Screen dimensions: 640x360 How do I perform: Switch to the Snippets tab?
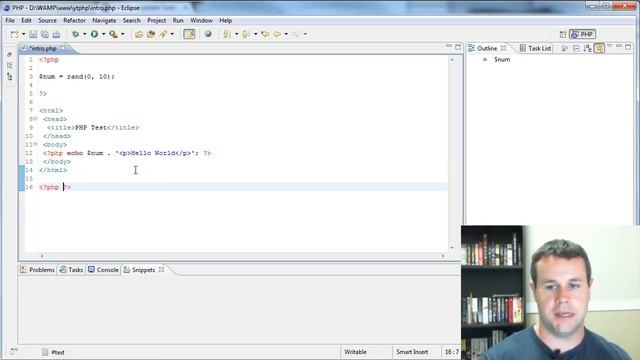coord(139,270)
